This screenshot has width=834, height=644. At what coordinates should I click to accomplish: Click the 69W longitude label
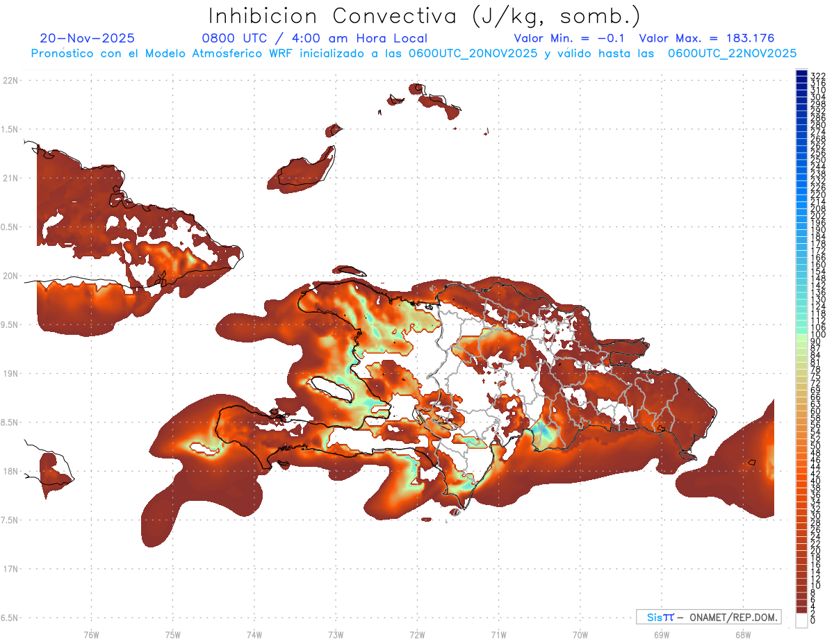pyautogui.click(x=661, y=634)
